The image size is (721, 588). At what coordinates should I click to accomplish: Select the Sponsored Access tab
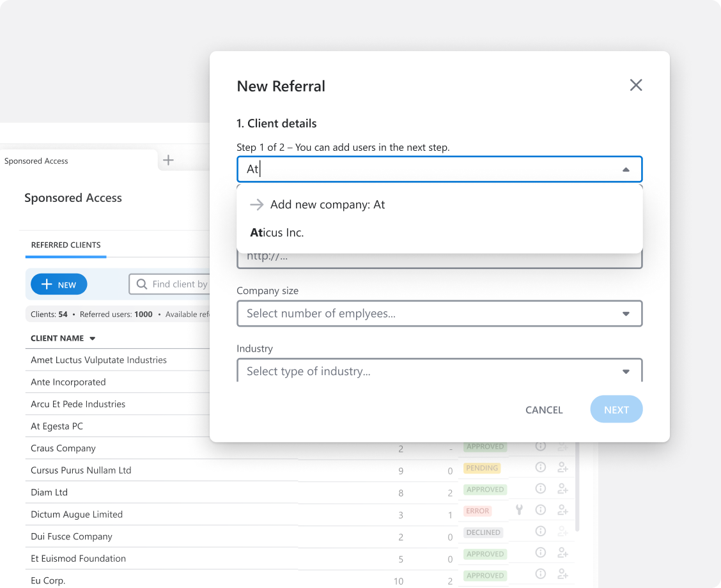[36, 160]
